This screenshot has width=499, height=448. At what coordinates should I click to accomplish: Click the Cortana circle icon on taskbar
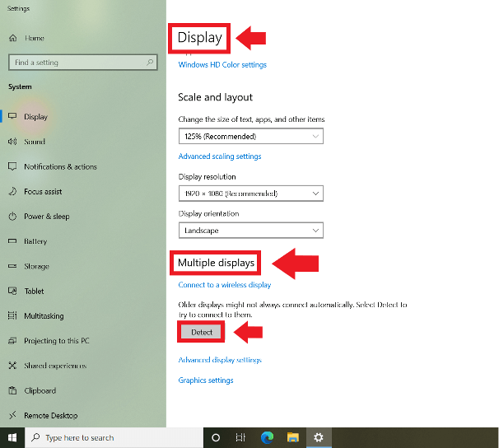(216, 438)
